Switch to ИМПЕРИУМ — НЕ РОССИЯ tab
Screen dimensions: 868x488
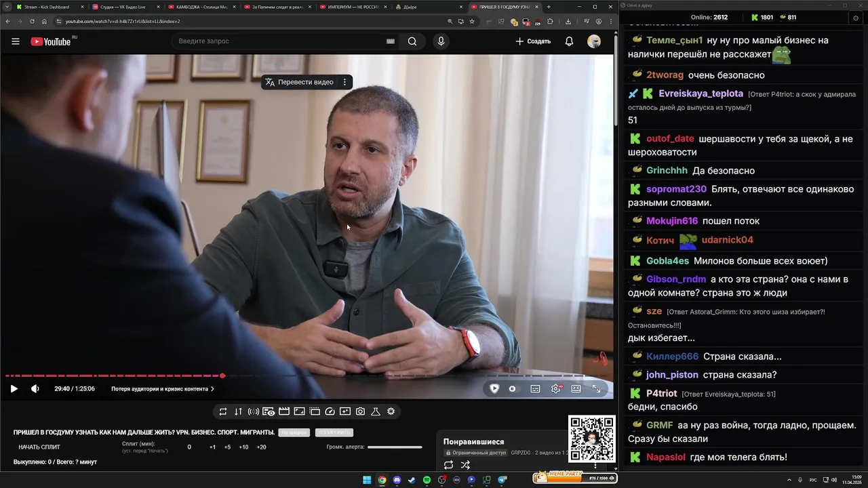pos(353,7)
